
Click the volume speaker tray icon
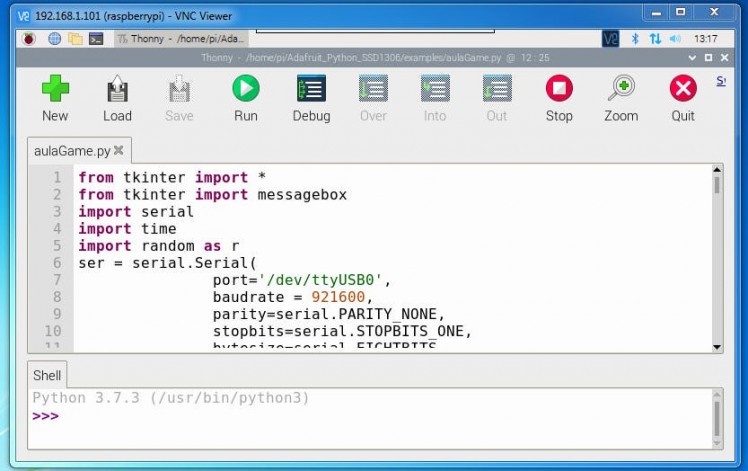point(675,39)
